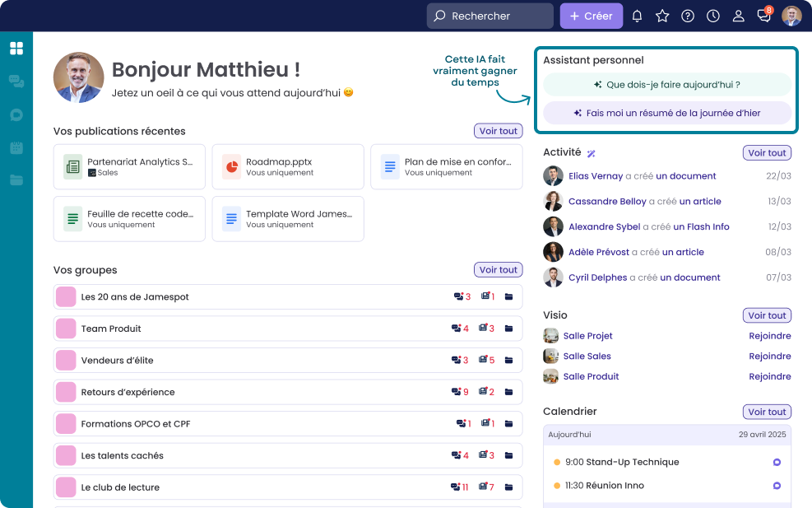Ask the assistant 'Que dois-je faire aujourd'hui ?'
This screenshot has width=812, height=508.
pos(667,86)
